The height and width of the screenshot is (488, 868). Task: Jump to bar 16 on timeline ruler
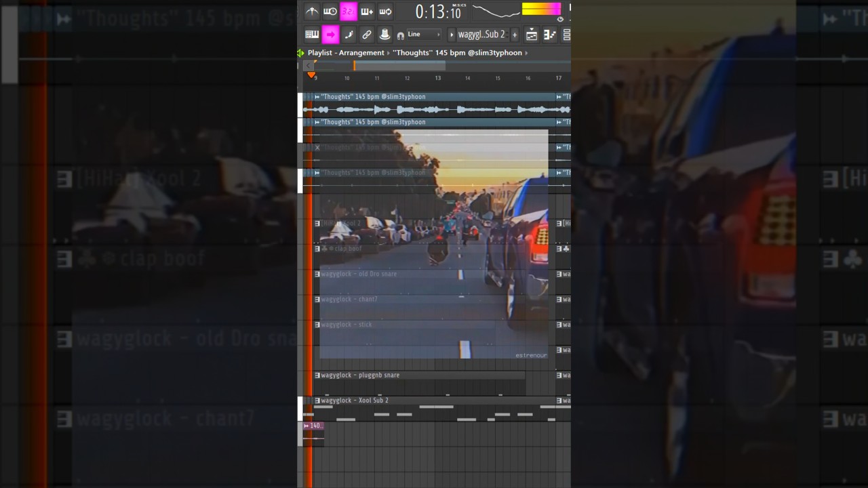(528, 78)
